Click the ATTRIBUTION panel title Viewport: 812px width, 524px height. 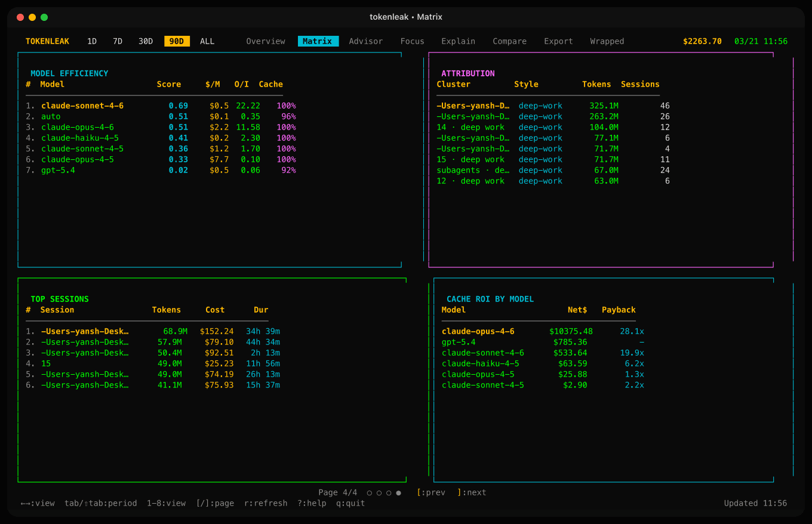tap(468, 73)
